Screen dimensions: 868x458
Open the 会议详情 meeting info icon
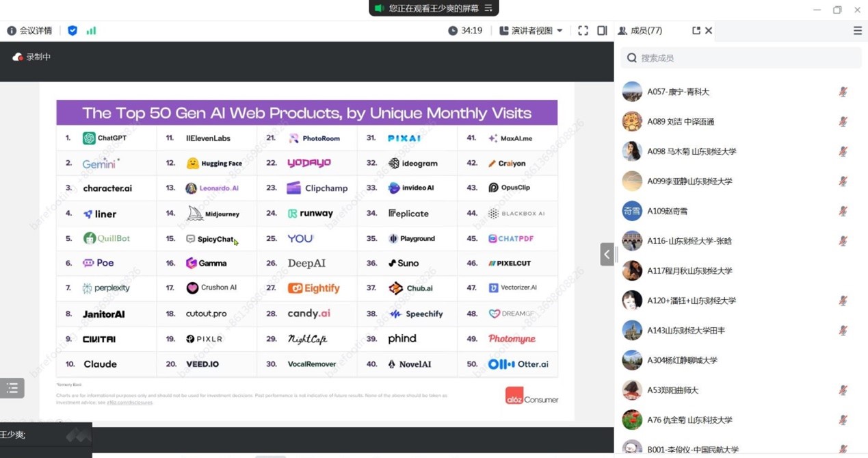tap(12, 31)
